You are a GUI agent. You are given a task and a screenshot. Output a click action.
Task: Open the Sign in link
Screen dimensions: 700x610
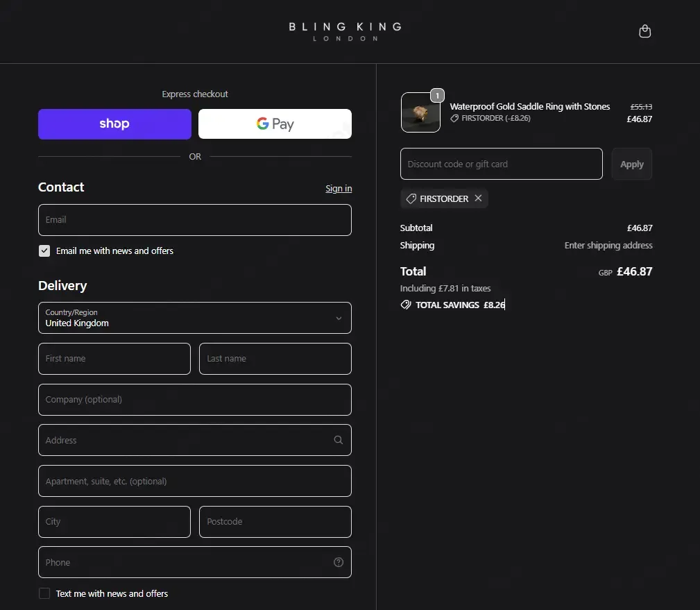point(339,189)
